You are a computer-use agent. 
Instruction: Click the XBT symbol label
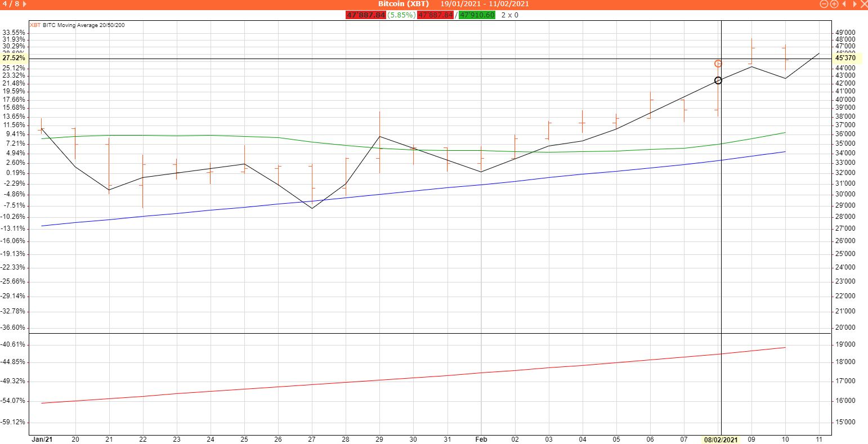pos(35,25)
